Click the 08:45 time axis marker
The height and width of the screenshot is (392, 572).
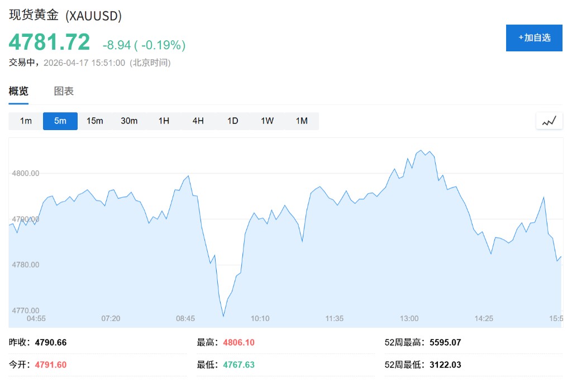[185, 318]
